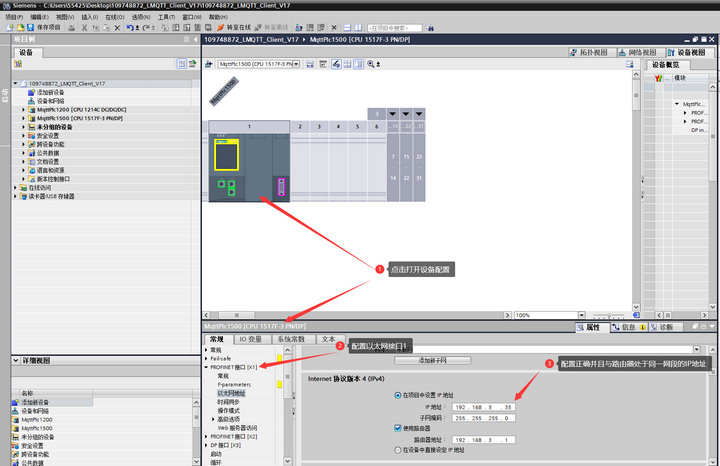Click the Devices & Networks (设备和网络) icon
The image size is (720, 466).
click(31, 100)
